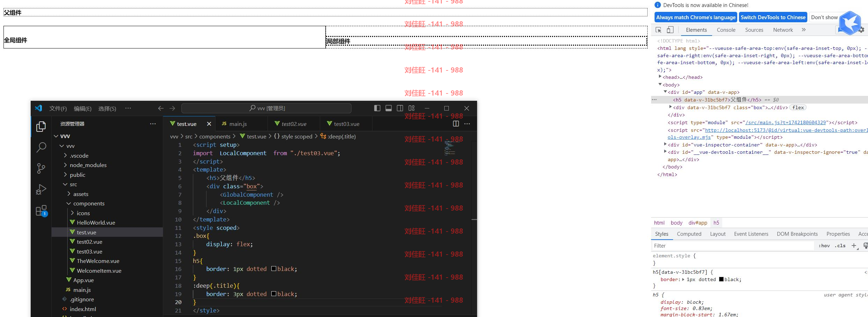This screenshot has width=868, height=317.
Task: Open the Event Listeners tab
Action: coord(751,234)
